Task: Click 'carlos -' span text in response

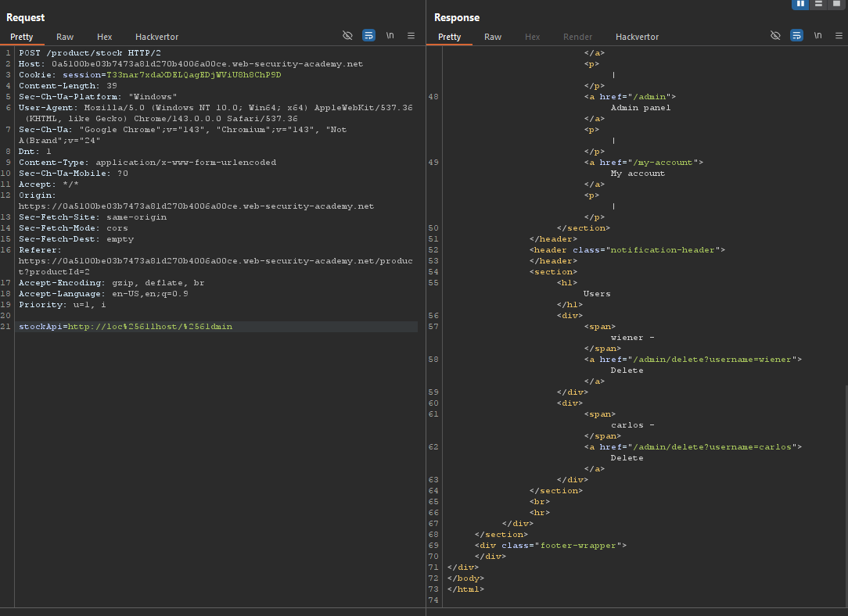Action: pyautogui.click(x=633, y=425)
